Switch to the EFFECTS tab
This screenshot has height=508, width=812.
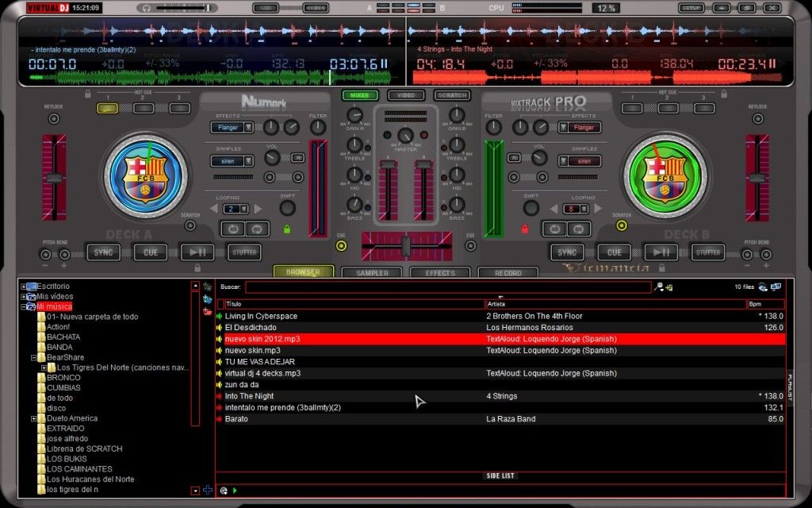coord(440,273)
